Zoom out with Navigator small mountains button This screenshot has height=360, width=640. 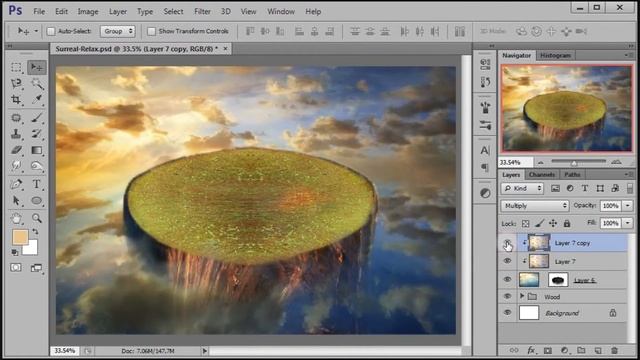click(x=541, y=162)
